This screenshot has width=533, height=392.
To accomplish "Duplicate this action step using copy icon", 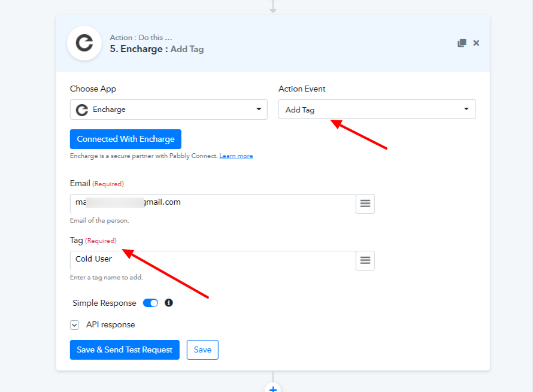I will 462,43.
